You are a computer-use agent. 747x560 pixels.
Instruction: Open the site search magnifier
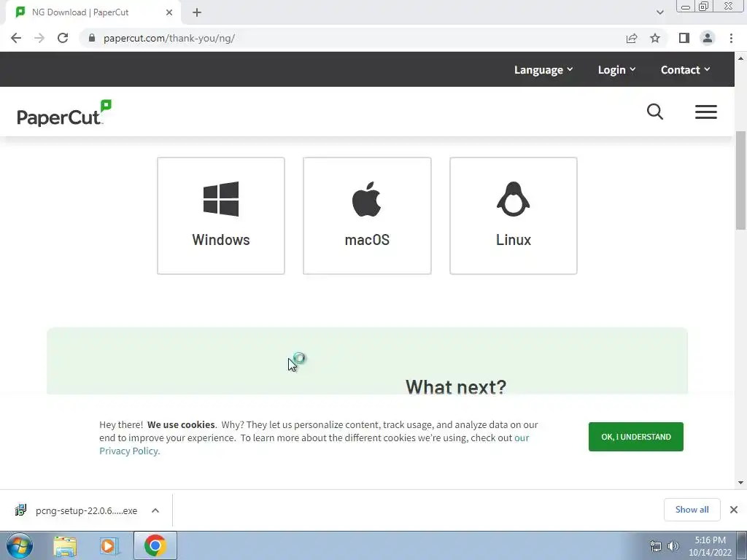point(655,112)
